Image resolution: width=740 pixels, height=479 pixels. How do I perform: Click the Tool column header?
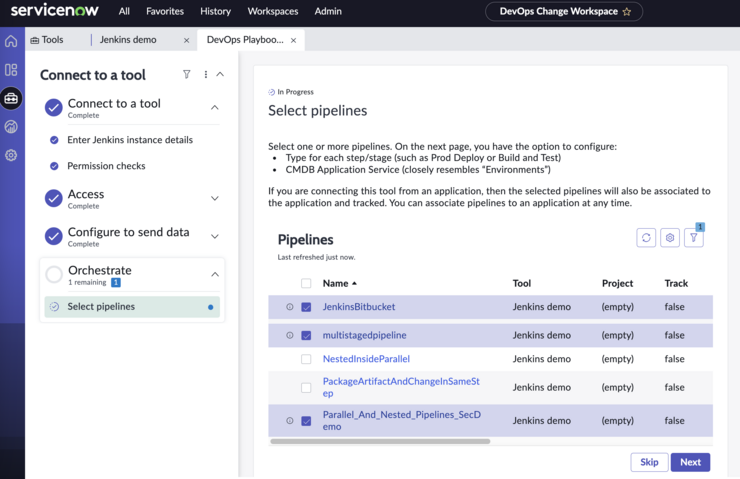[521, 283]
